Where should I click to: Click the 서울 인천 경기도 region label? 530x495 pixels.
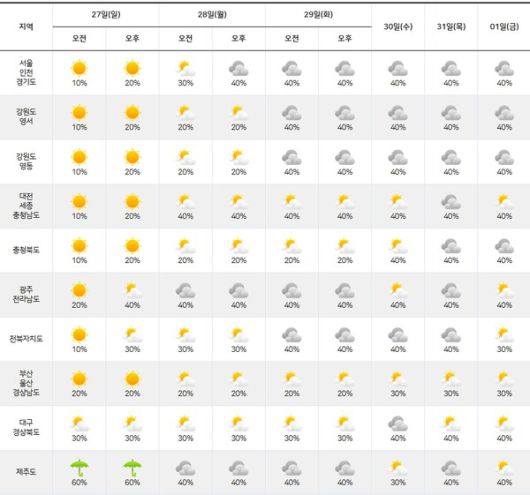[26, 72]
